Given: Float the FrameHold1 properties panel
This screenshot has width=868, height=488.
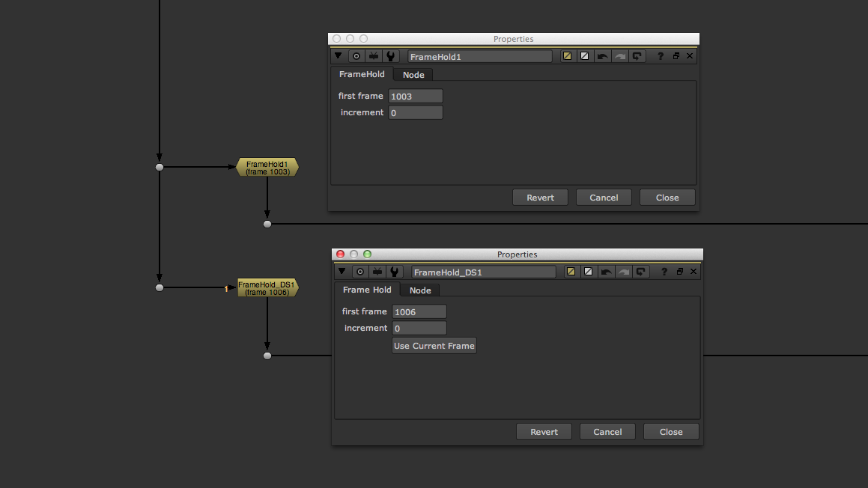Looking at the screenshot, I should [x=676, y=56].
